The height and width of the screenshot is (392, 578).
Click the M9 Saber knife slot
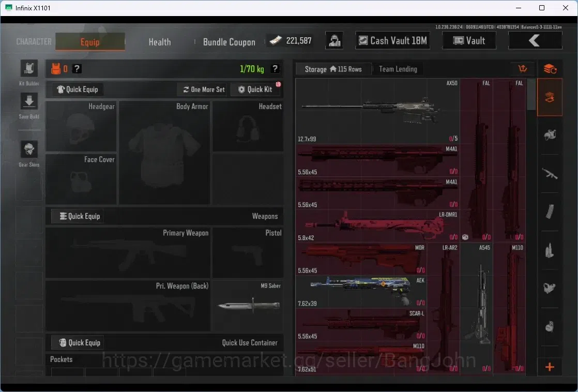249,305
